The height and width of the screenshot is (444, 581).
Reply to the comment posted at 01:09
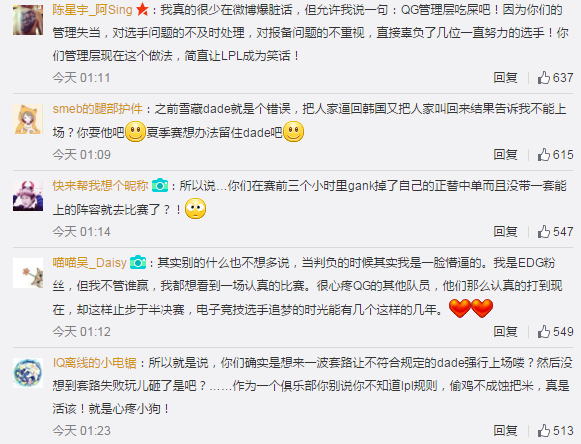tap(505, 155)
